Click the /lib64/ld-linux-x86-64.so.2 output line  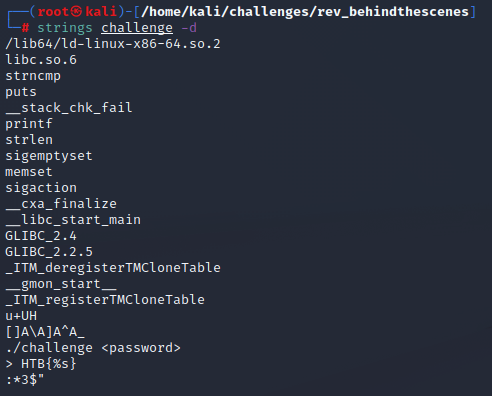click(x=113, y=44)
